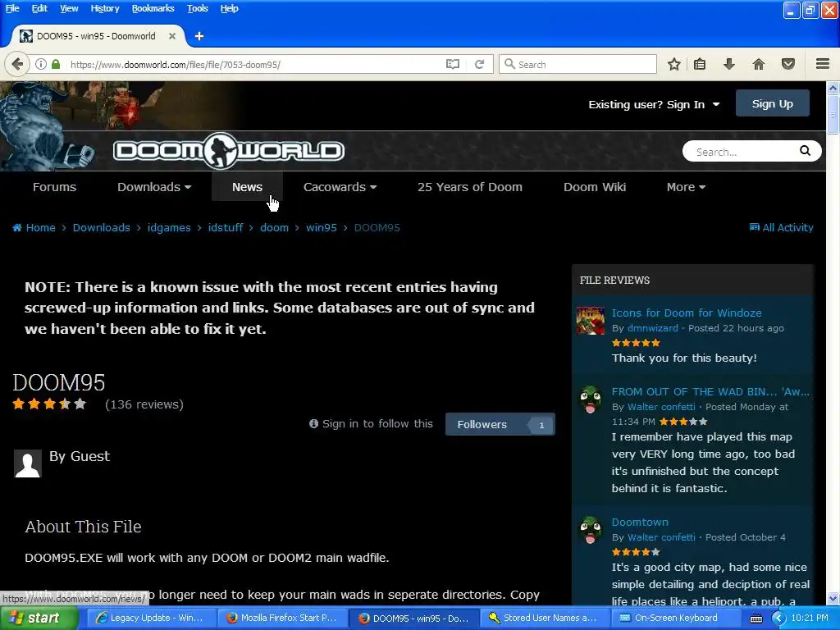Screen dimensions: 840x630
Task: Go to Firefox home page icon
Action: [x=759, y=64]
